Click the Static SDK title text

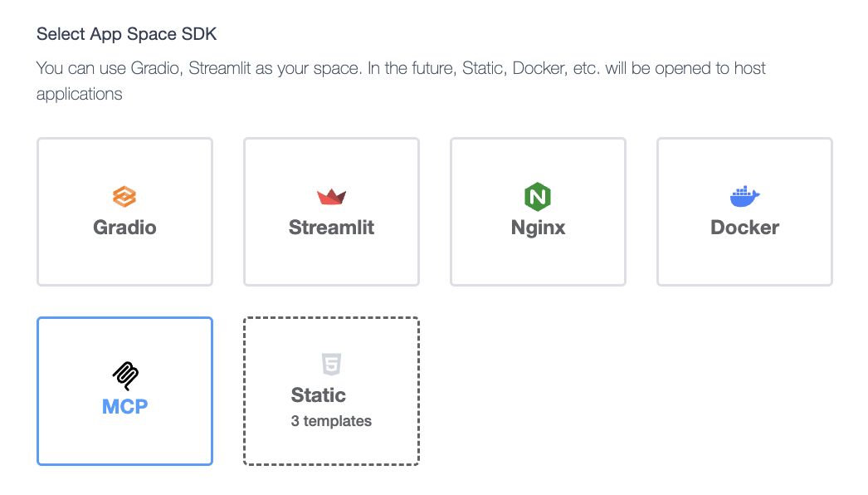pos(319,395)
